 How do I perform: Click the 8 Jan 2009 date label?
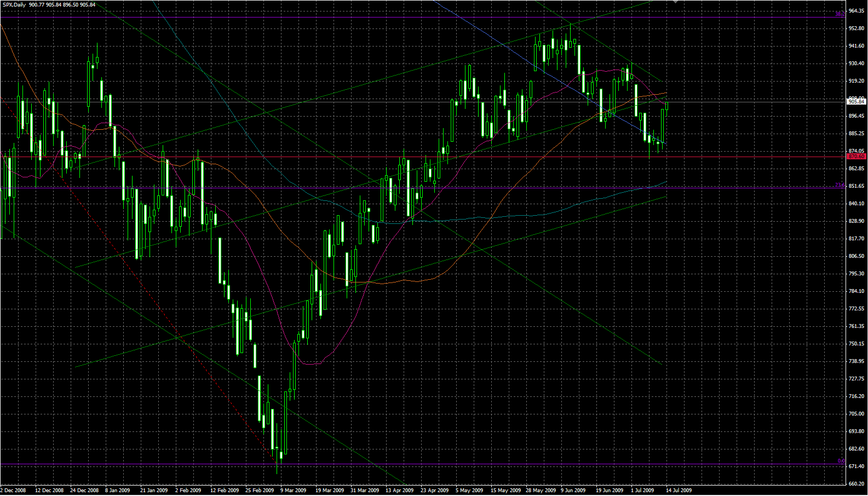click(x=118, y=491)
